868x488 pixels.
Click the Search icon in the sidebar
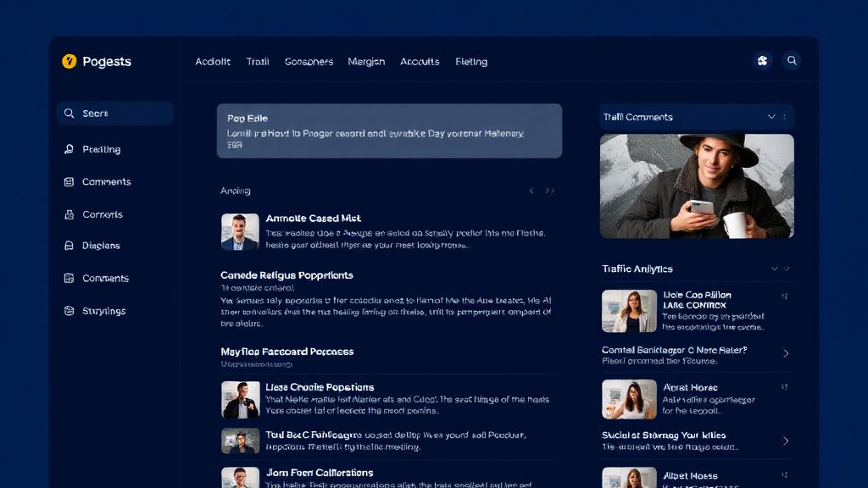tap(70, 113)
